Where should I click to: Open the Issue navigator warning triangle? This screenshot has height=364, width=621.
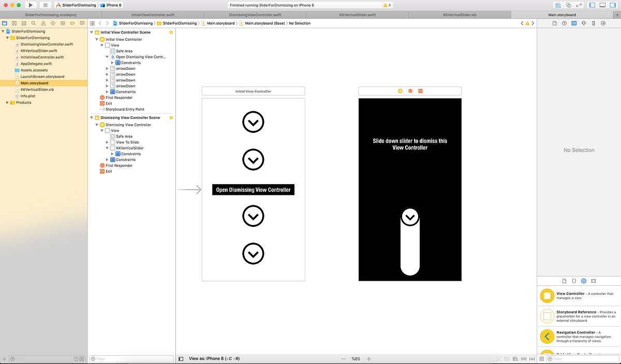pos(42,23)
